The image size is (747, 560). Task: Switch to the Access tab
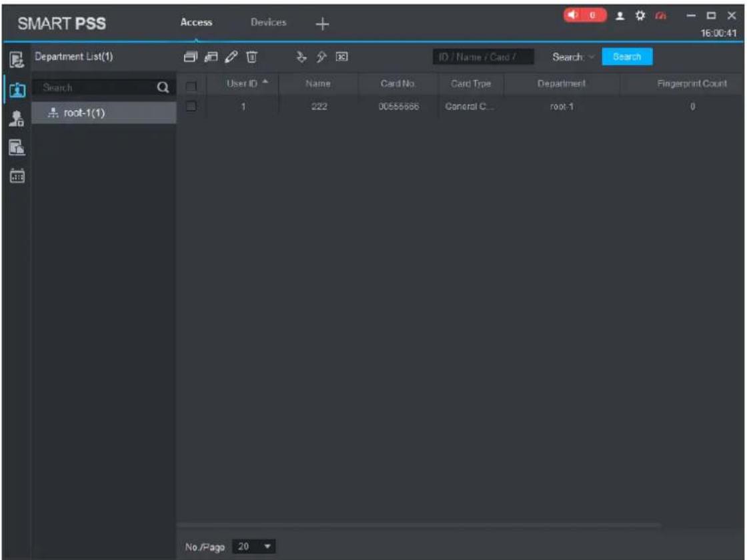[196, 23]
